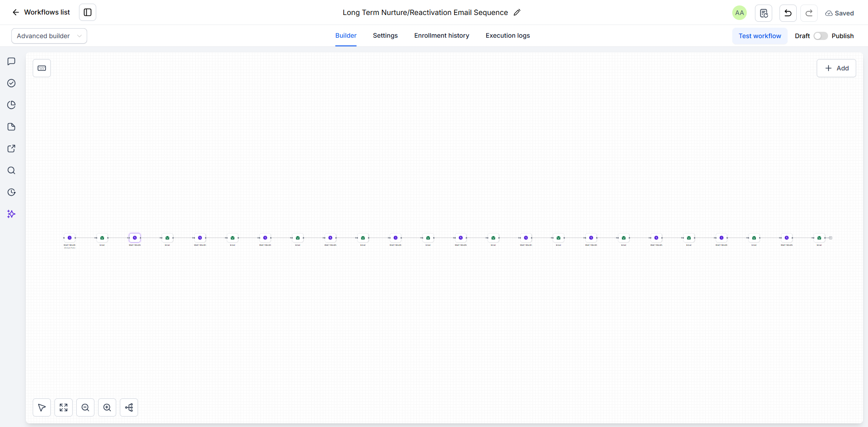Image resolution: width=868 pixels, height=427 pixels.
Task: Switch to the Settings tab
Action: click(385, 35)
